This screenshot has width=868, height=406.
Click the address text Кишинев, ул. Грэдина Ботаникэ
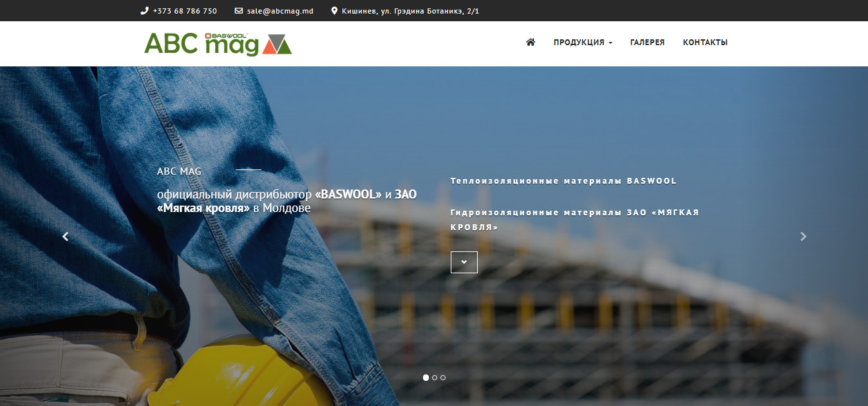[x=411, y=11]
